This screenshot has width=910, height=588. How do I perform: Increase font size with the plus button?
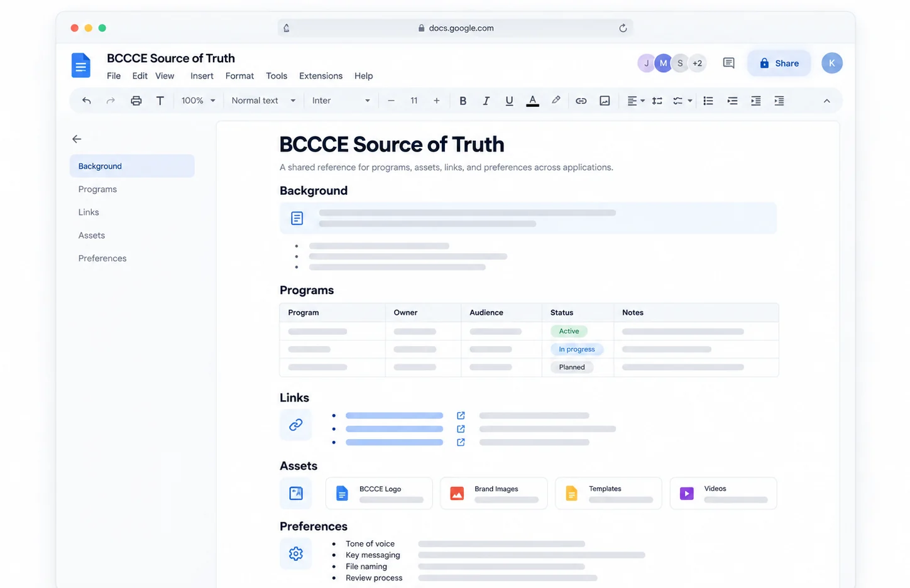coord(436,101)
